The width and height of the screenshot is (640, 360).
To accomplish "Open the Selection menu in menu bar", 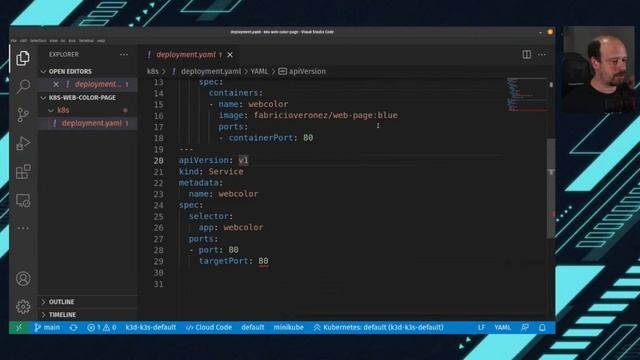I will tap(38, 41).
